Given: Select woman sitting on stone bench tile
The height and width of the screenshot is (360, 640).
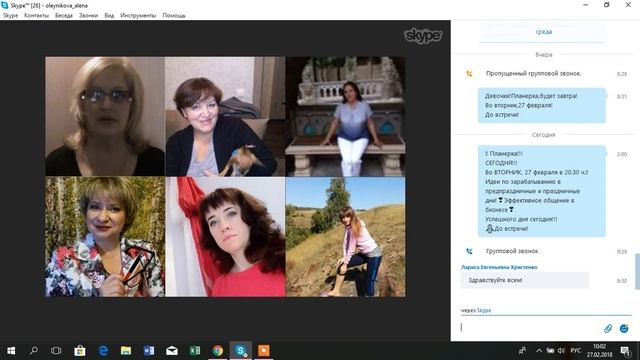Looking at the screenshot, I should click(345, 116).
